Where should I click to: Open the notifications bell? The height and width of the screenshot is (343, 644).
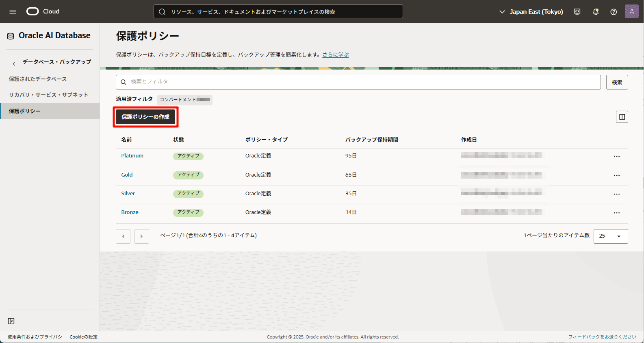coord(596,12)
